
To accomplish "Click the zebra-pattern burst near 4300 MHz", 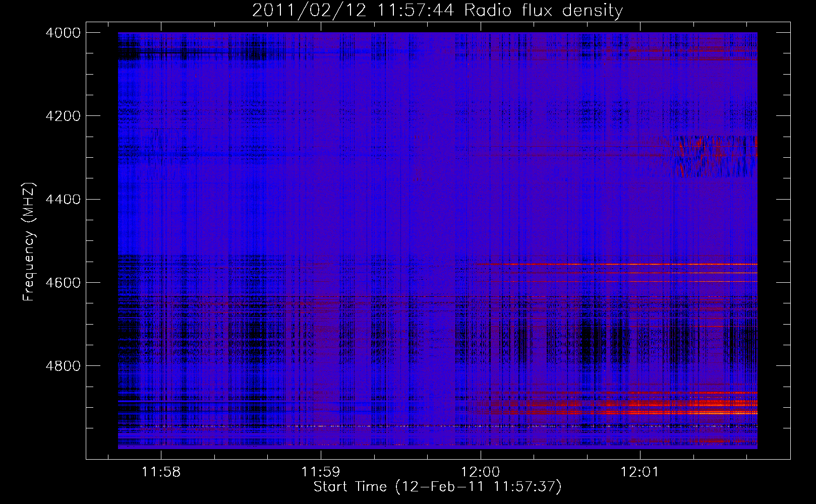I will point(714,156).
